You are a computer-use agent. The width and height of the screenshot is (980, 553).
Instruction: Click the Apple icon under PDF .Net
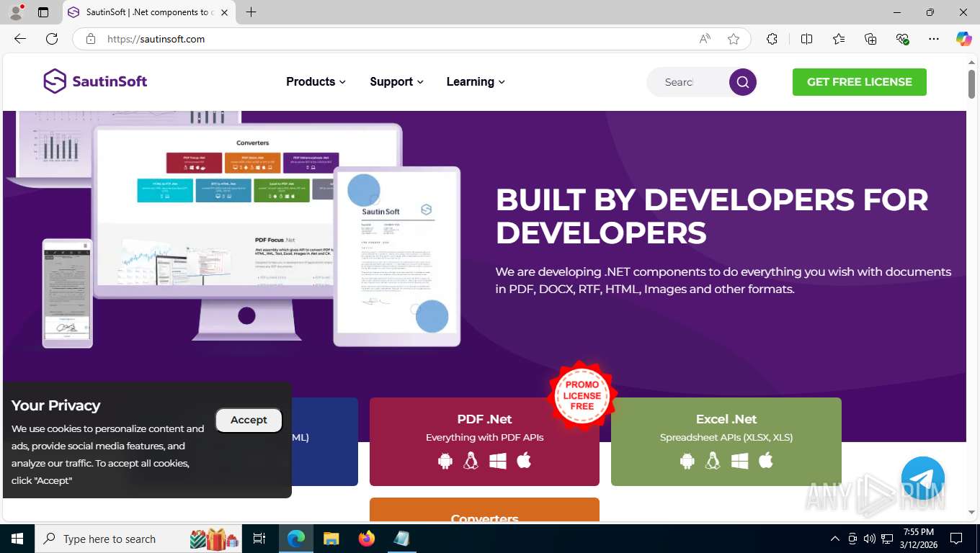pyautogui.click(x=524, y=460)
